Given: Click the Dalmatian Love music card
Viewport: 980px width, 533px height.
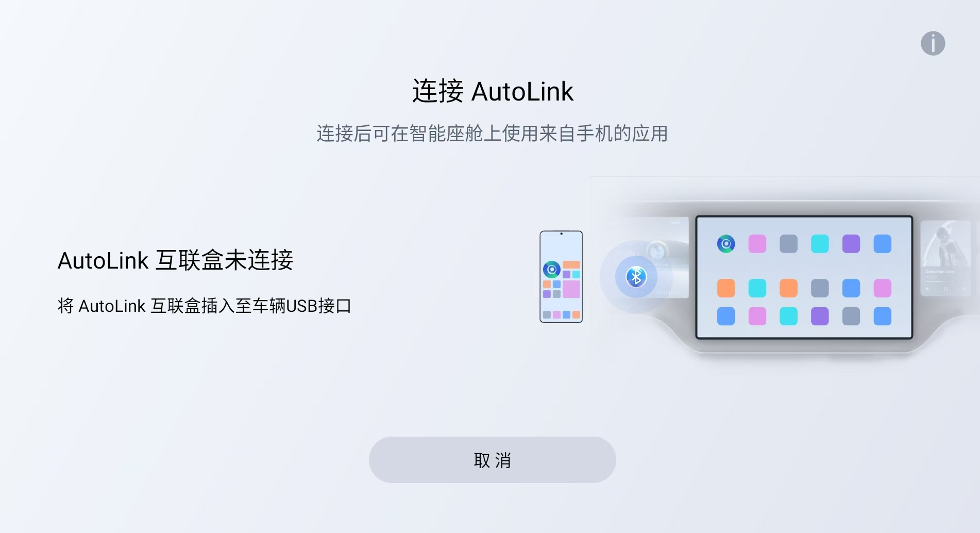Looking at the screenshot, I should 945,258.
